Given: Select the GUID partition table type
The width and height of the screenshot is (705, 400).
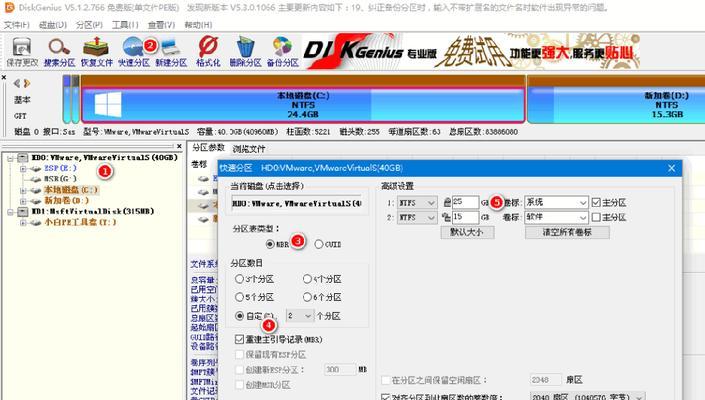Looking at the screenshot, I should click(319, 244).
